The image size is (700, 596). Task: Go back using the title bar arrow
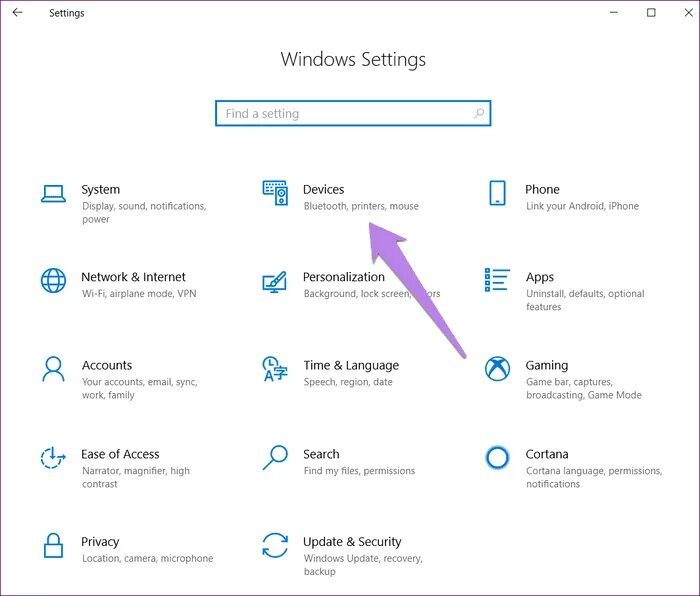17,13
